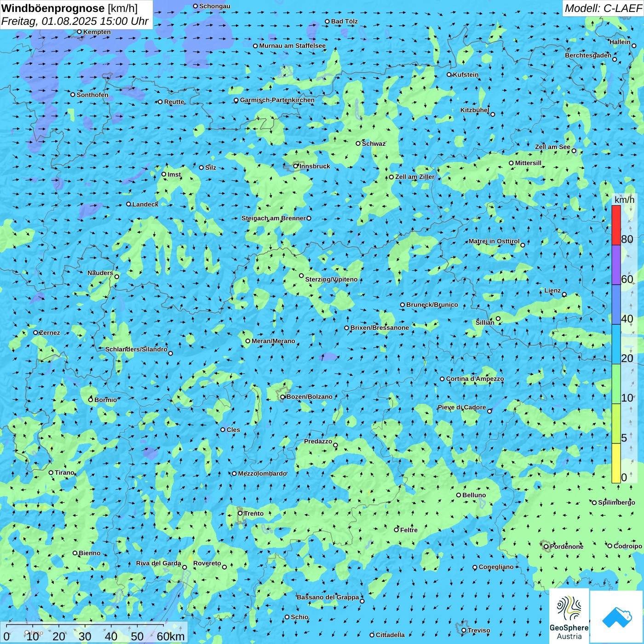The height and width of the screenshot is (644, 644).
Task: Click the Zell am Ziller label
Action: (x=415, y=177)
